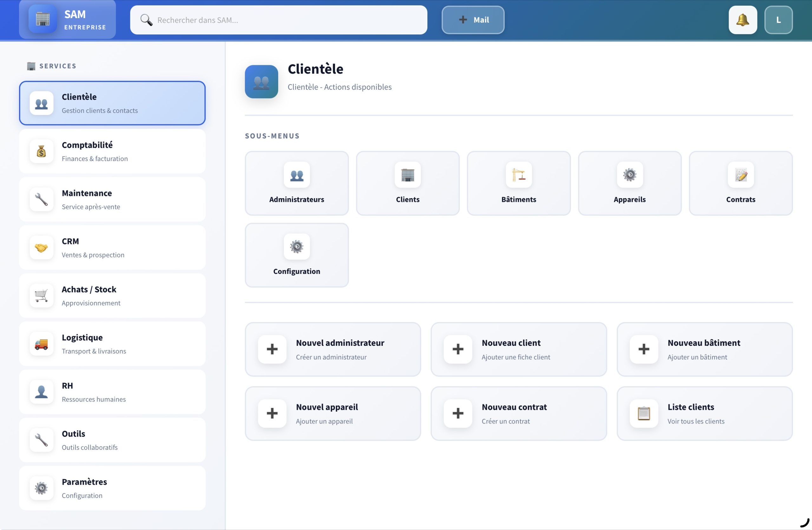Open the Logistique service
The image size is (812, 530).
pos(112,344)
